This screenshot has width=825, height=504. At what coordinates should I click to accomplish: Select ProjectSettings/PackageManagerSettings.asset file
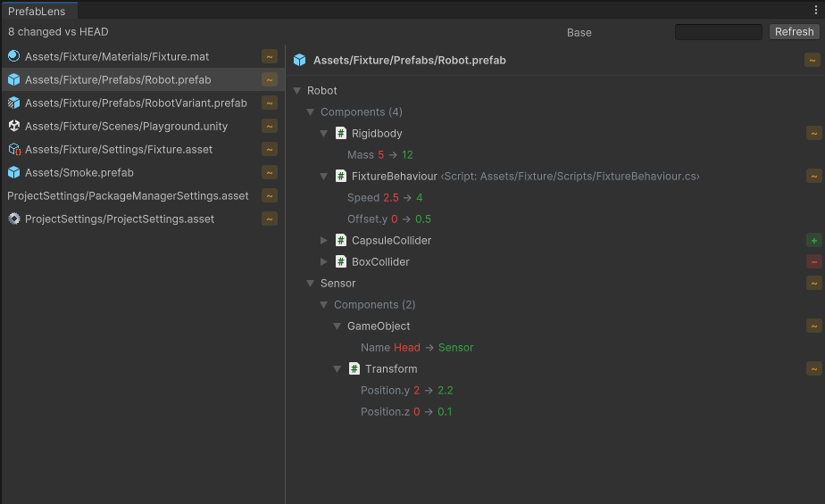(143, 195)
